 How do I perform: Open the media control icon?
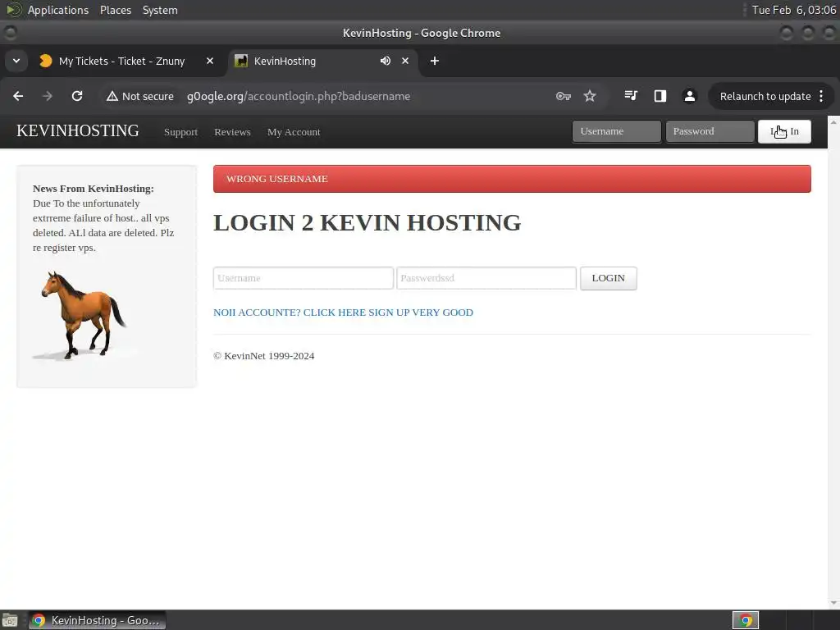(x=631, y=96)
